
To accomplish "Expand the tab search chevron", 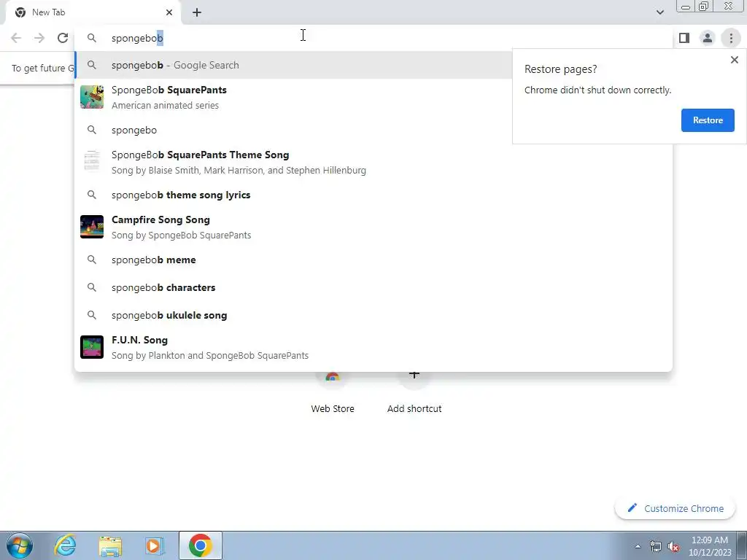I will (x=659, y=12).
